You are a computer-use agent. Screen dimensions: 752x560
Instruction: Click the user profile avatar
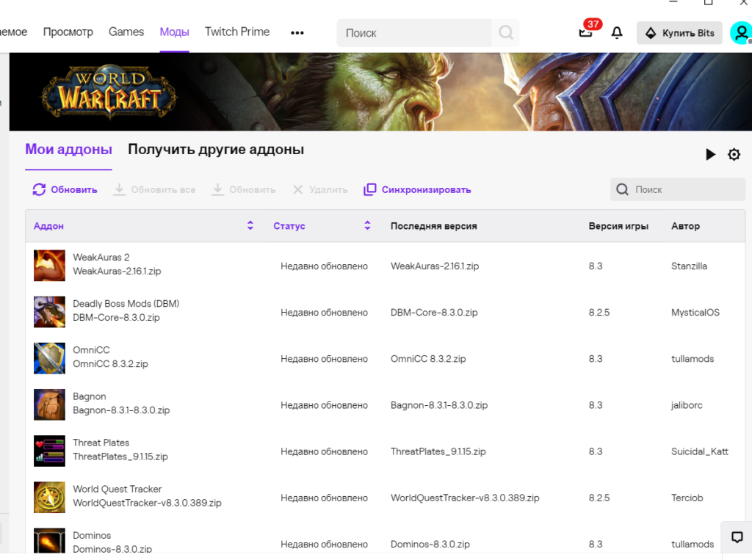click(x=740, y=32)
